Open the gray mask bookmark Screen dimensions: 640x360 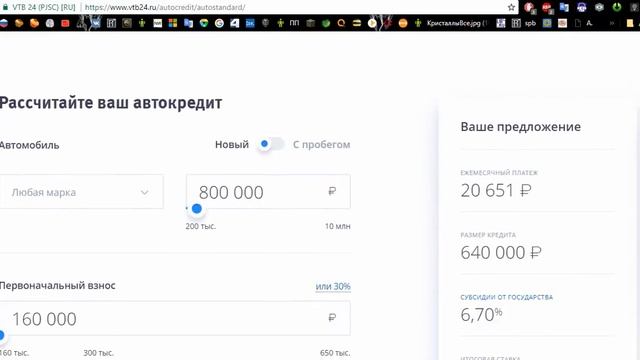[265, 23]
